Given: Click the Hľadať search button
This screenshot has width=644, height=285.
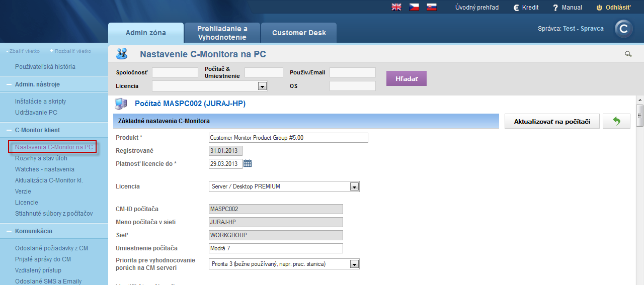Looking at the screenshot, I should [x=407, y=78].
